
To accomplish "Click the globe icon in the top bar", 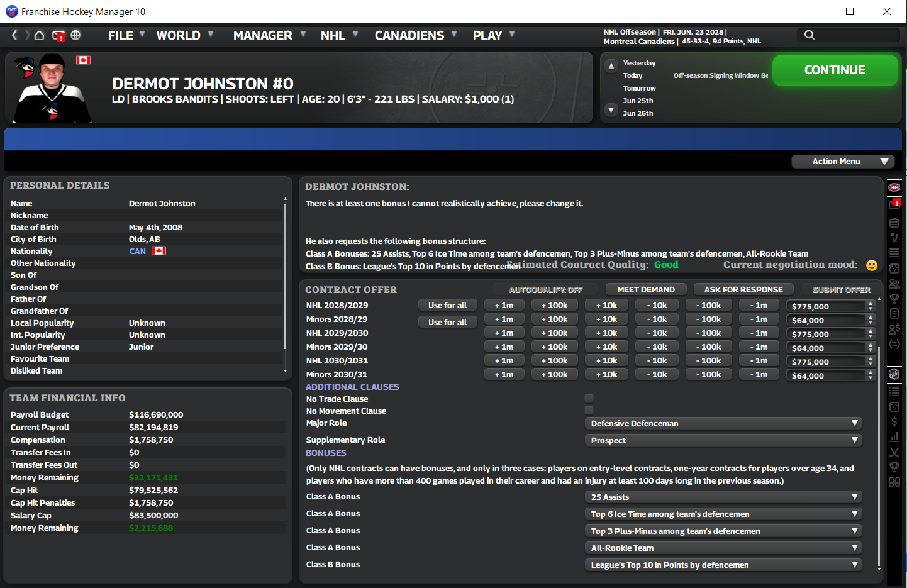I will coord(75,35).
